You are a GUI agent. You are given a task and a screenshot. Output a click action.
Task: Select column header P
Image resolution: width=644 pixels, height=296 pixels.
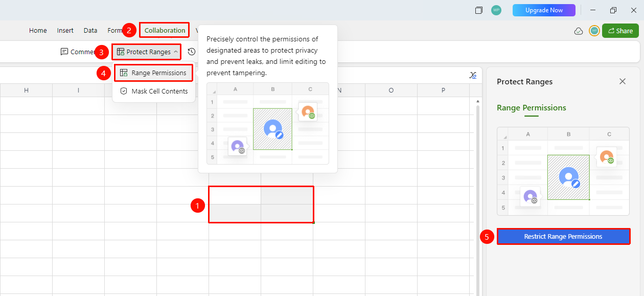[443, 90]
